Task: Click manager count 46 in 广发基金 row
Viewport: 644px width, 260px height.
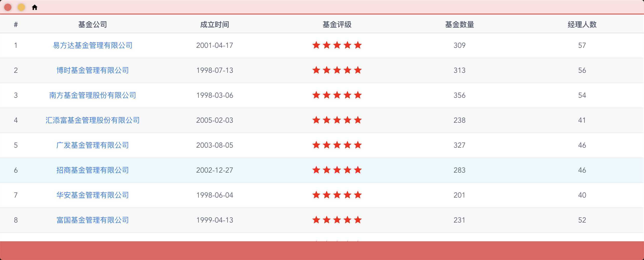Action: coord(582,145)
